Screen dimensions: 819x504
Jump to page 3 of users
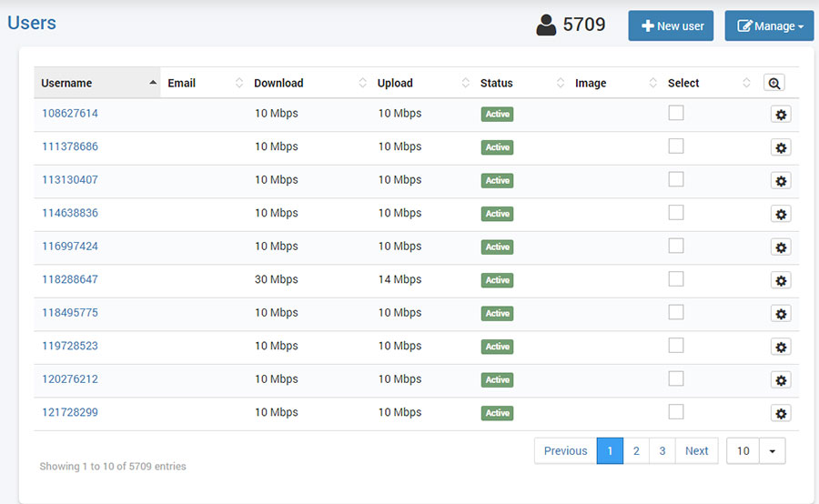(662, 451)
